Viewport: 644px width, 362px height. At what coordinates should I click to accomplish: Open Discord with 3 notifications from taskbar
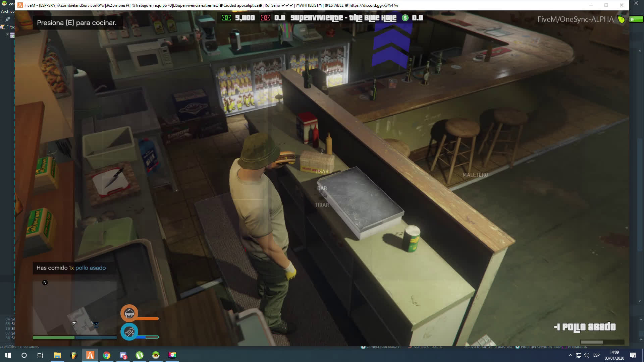[123, 355]
